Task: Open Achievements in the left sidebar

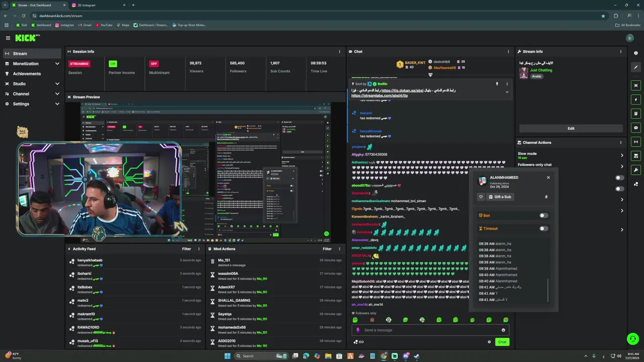Action: click(x=32, y=74)
